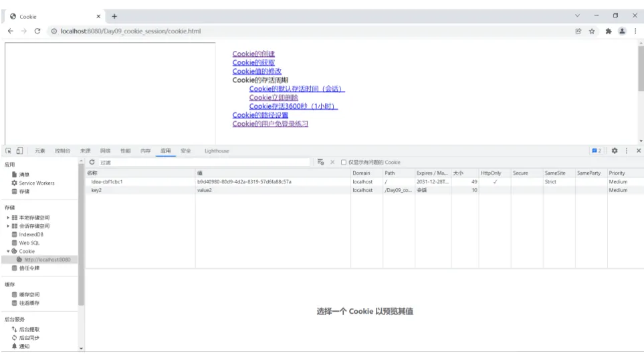Open Chrome's three-dot menu
This screenshot has height=356, width=644.
[635, 31]
